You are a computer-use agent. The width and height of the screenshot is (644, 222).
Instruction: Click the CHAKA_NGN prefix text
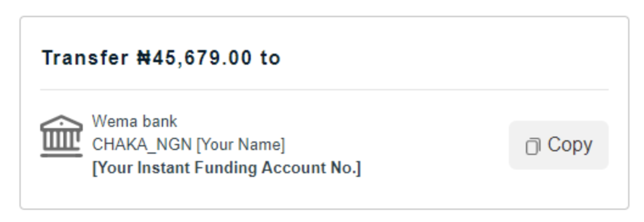[x=142, y=145]
